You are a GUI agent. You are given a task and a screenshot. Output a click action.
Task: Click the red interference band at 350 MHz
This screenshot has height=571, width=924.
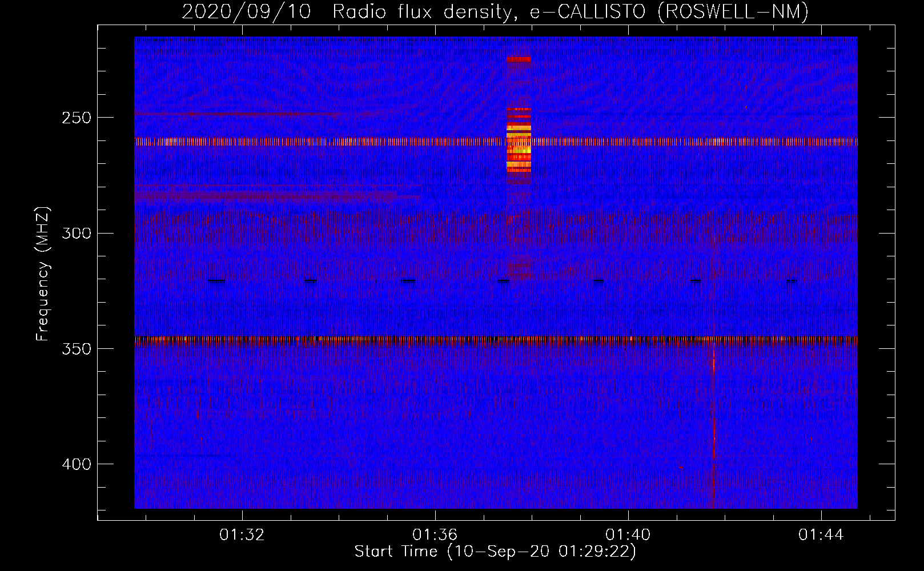496,340
